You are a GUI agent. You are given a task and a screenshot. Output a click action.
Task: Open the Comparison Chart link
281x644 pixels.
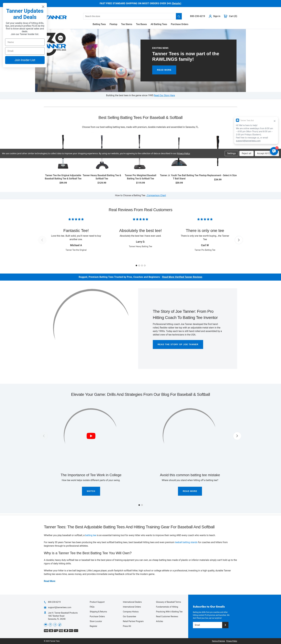[x=156, y=195]
